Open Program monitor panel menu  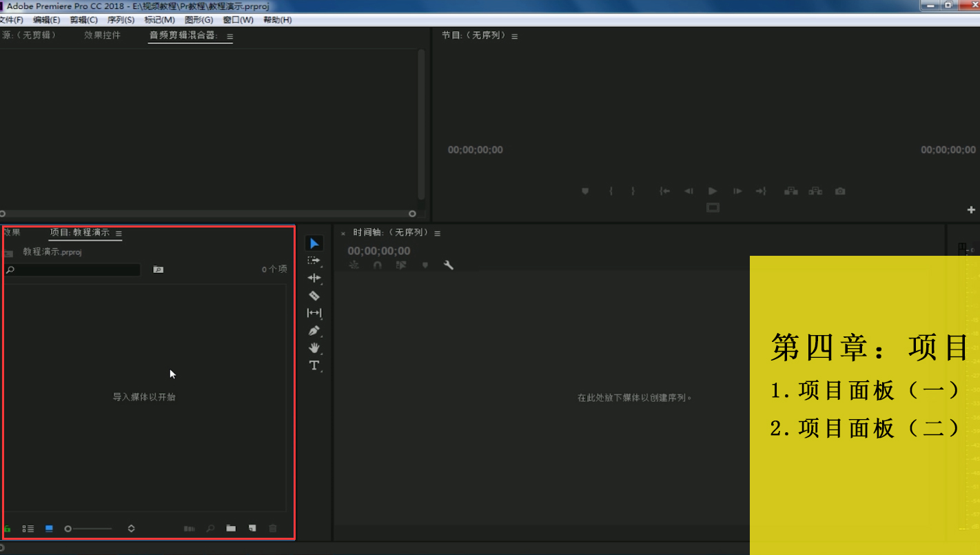click(x=514, y=36)
